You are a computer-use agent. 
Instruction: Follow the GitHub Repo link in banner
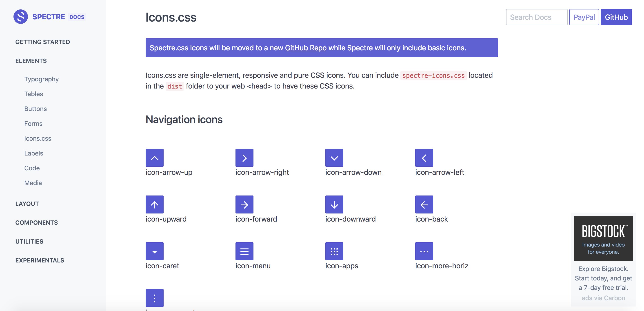(306, 48)
